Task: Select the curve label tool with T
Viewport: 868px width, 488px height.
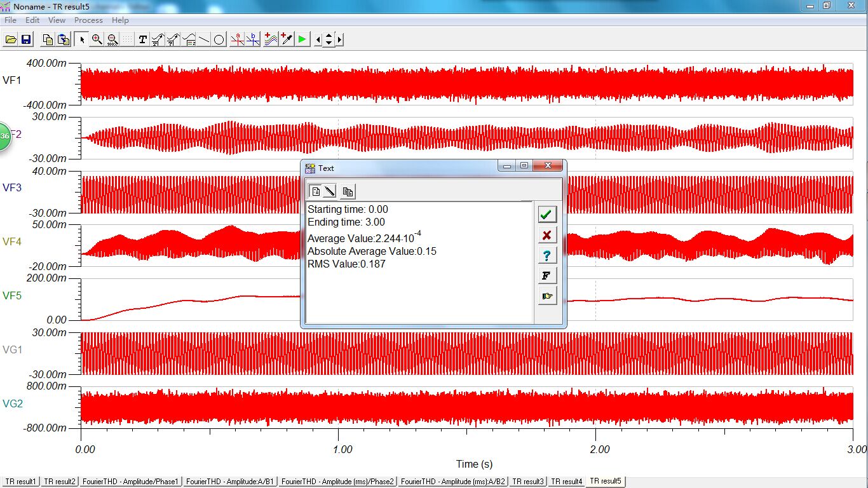Action: pos(158,39)
